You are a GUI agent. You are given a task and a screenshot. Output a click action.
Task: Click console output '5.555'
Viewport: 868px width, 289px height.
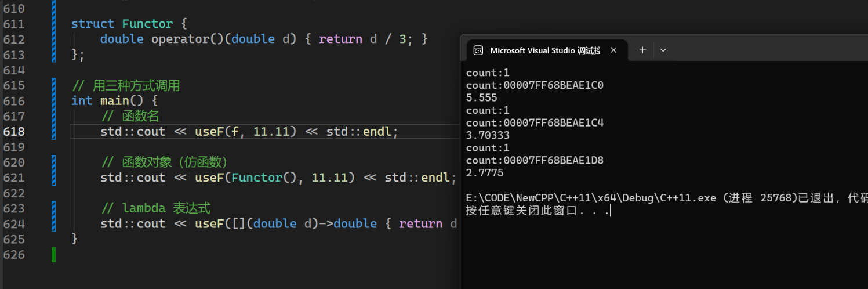point(482,98)
